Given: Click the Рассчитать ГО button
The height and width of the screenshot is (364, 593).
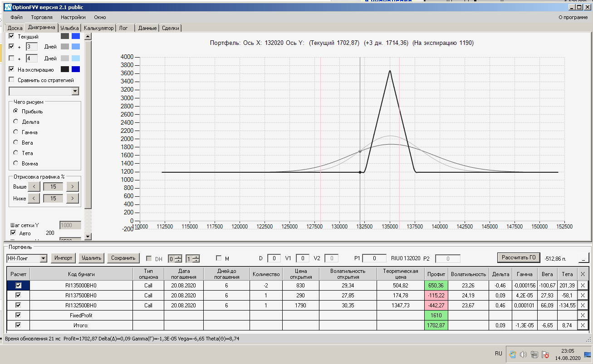Looking at the screenshot, I should (x=519, y=257).
